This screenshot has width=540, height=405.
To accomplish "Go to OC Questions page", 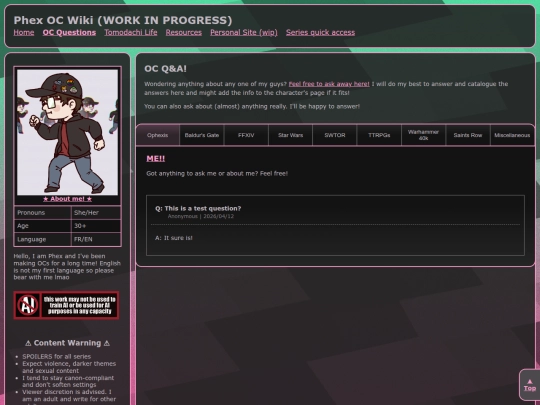I will click(x=69, y=32).
